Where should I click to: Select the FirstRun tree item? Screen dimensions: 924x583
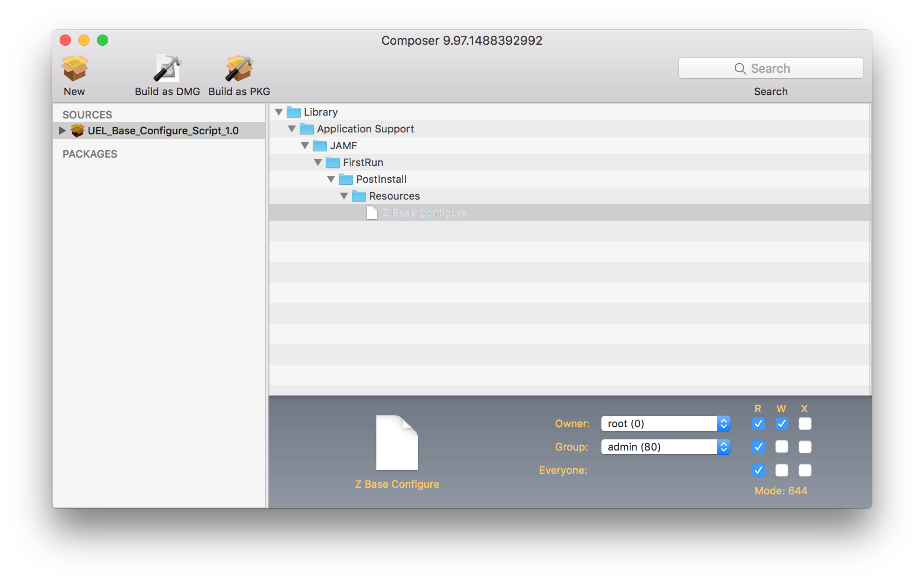(363, 162)
